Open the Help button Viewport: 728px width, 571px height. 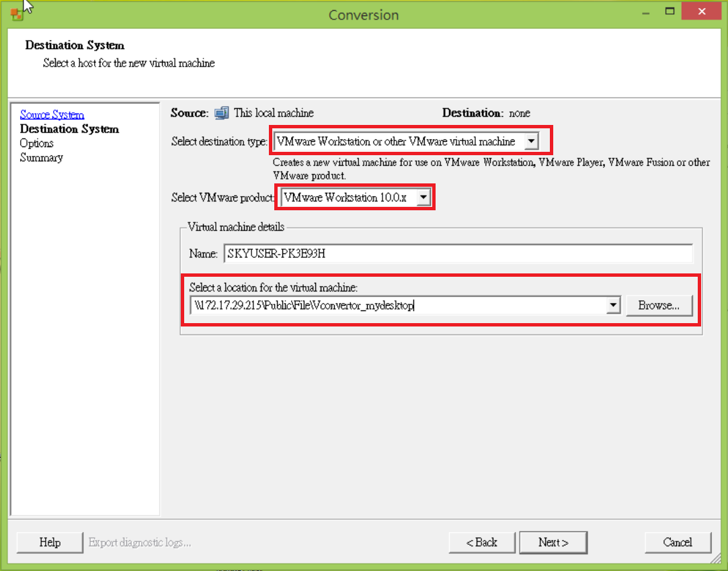(50, 542)
